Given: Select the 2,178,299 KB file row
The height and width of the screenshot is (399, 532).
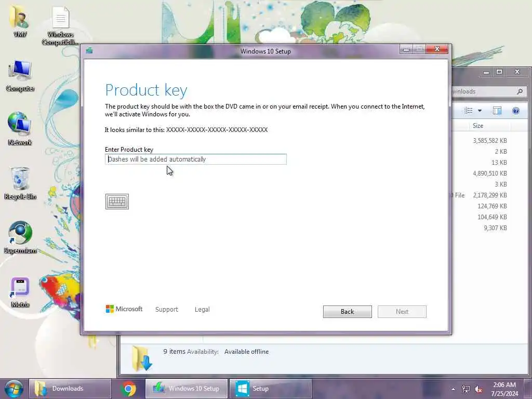Looking at the screenshot, I should pyautogui.click(x=490, y=195).
